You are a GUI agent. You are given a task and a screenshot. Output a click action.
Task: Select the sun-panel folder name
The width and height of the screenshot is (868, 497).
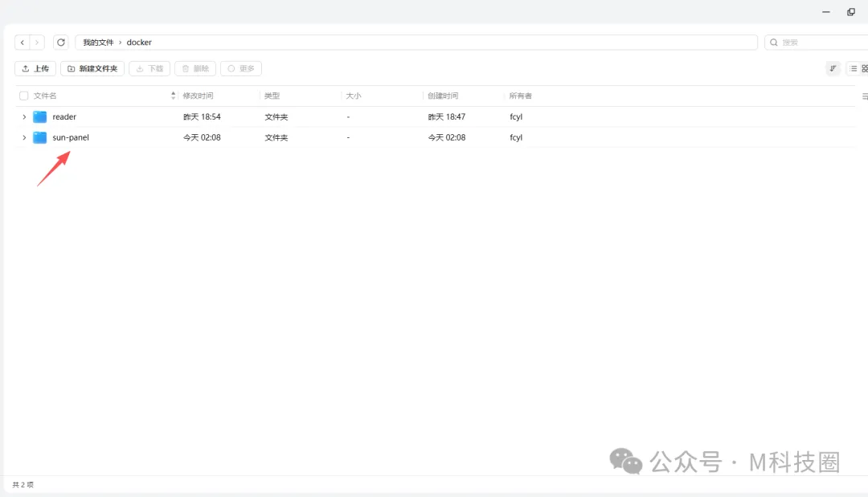point(70,137)
